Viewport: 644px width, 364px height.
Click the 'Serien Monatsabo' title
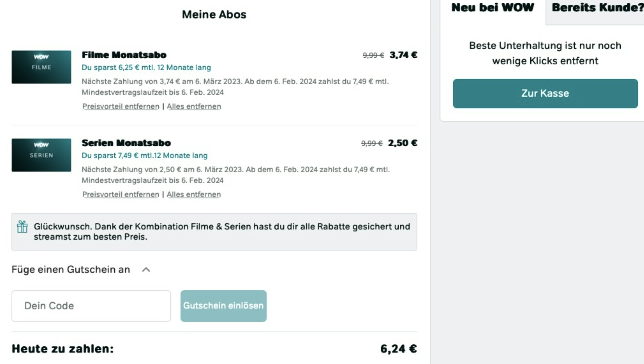pyautogui.click(x=126, y=143)
